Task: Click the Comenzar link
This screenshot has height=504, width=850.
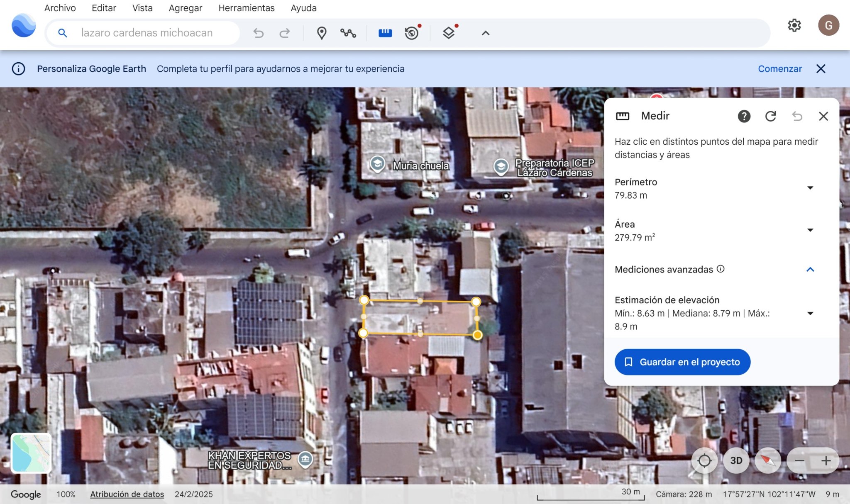Action: pos(780,69)
